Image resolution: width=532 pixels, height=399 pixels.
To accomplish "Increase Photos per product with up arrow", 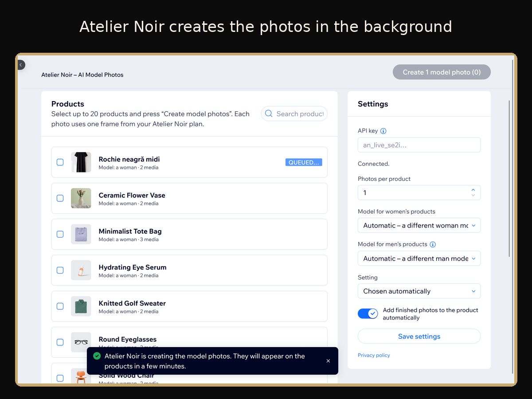I will [473, 190].
